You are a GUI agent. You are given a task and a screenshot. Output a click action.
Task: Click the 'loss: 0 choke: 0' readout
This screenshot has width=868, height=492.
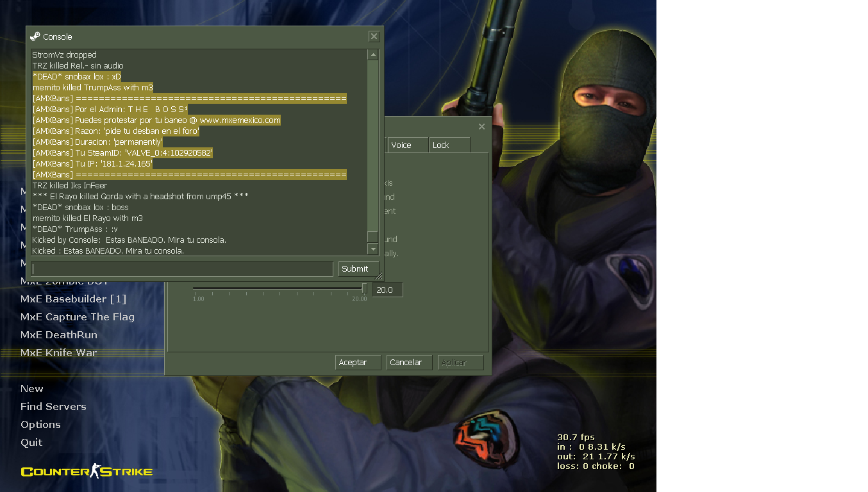596,466
